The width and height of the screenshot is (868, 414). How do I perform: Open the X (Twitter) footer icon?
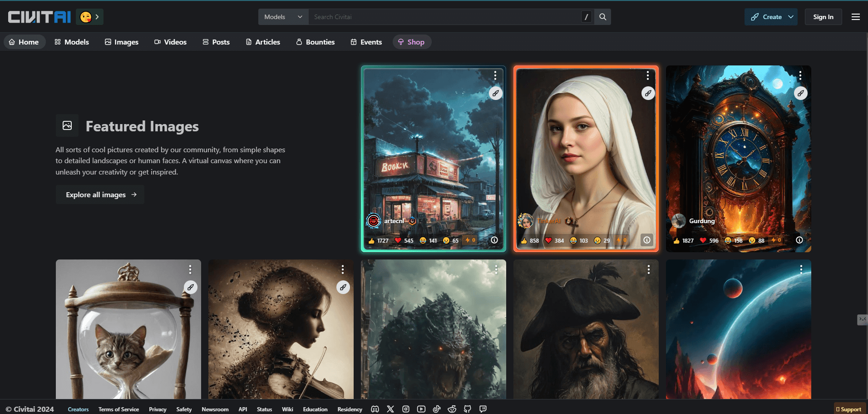pos(390,409)
